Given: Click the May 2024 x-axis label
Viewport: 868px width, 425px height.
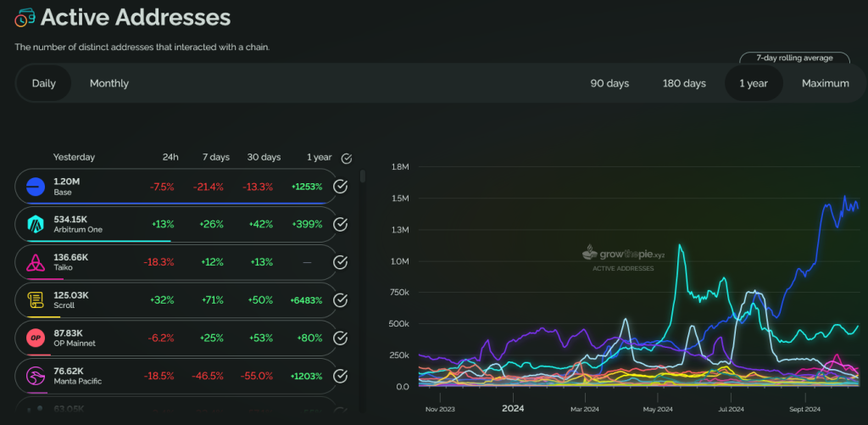Looking at the screenshot, I should pos(658,410).
